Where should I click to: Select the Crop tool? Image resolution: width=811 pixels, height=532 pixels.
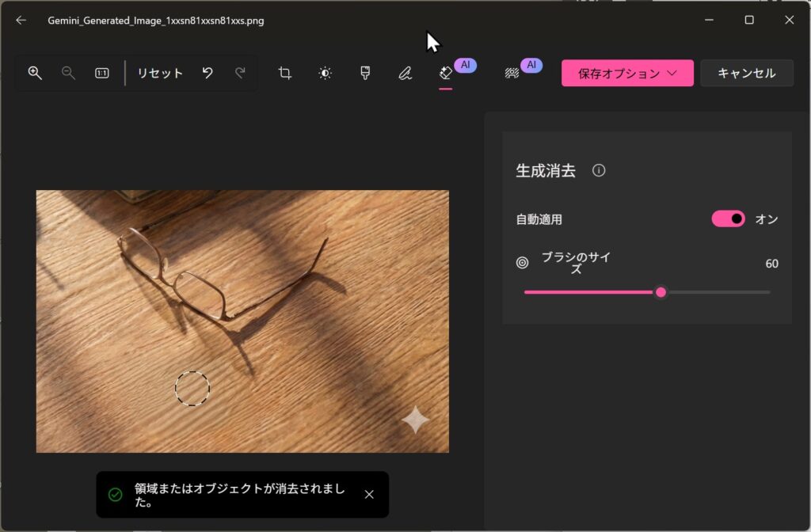[285, 73]
